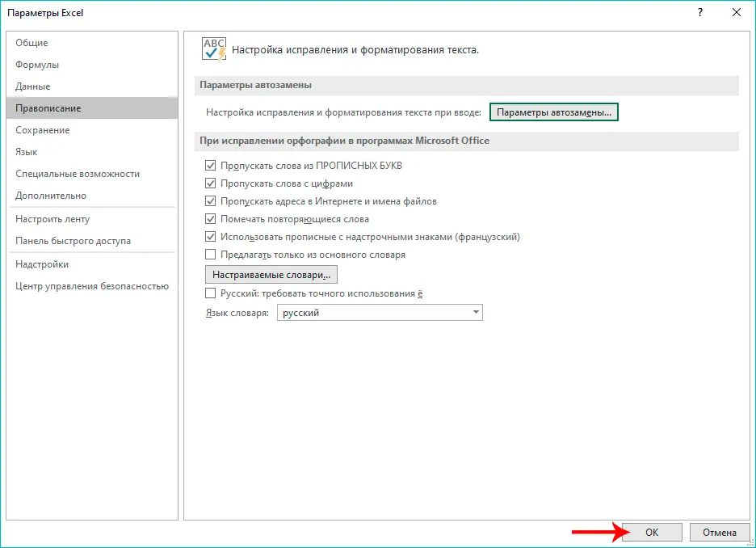The height and width of the screenshot is (548, 756).
Task: Toggle Помечать повторяющиеся слова checkbox
Action: 210,219
